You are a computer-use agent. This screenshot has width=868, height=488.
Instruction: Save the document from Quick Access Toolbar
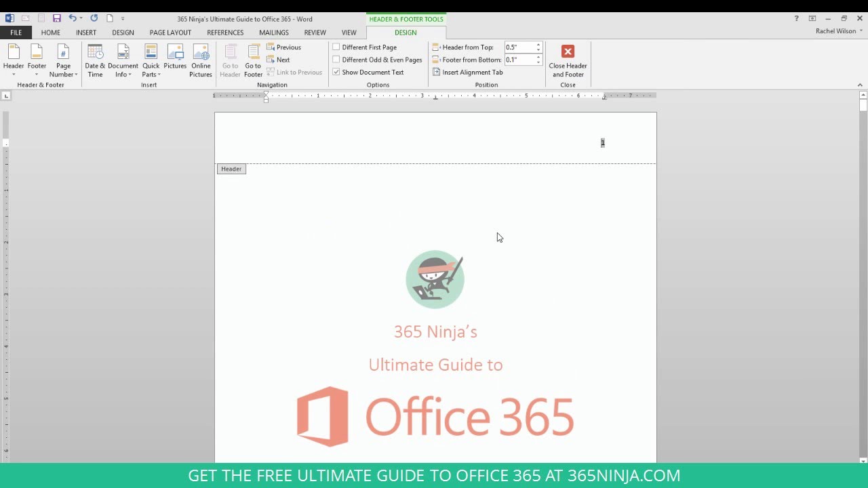57,18
